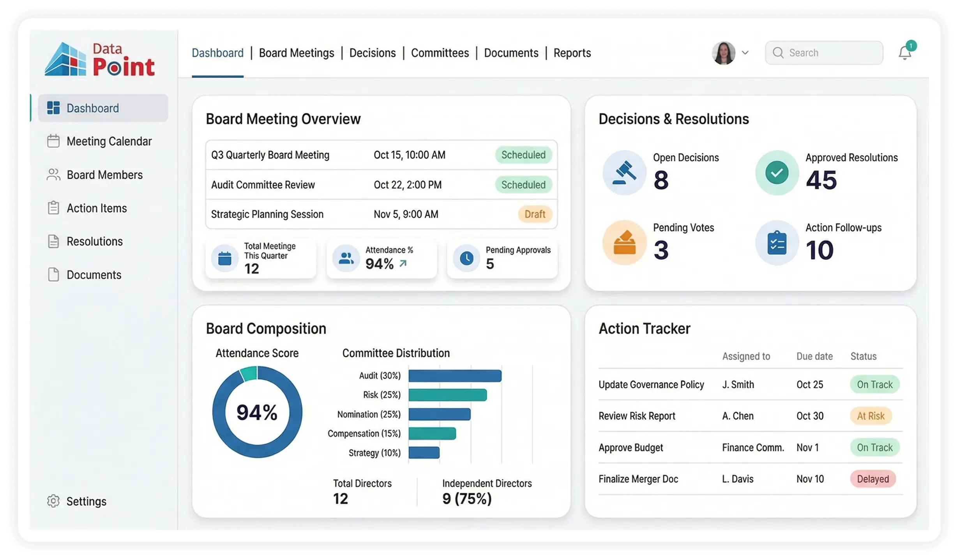Click the Delayed status for Finalize Merger Doc

point(872,479)
